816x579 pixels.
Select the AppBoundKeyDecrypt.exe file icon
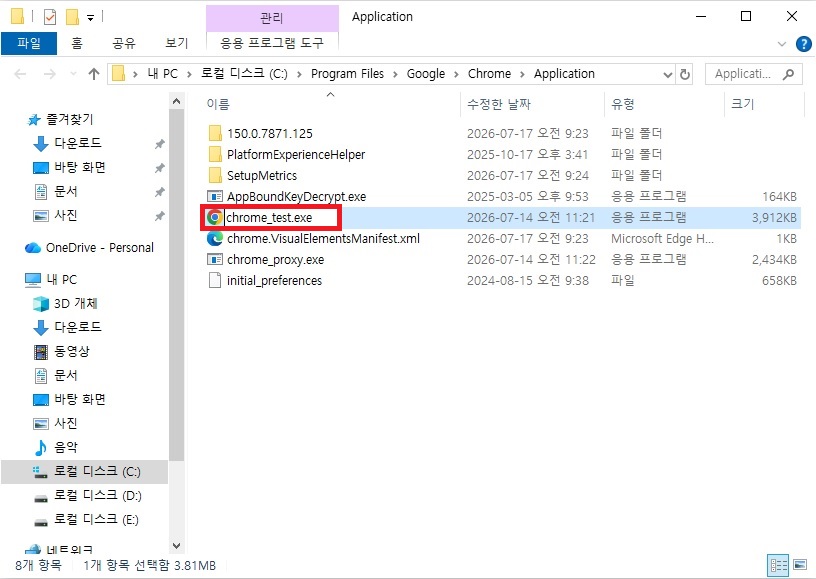click(x=215, y=196)
